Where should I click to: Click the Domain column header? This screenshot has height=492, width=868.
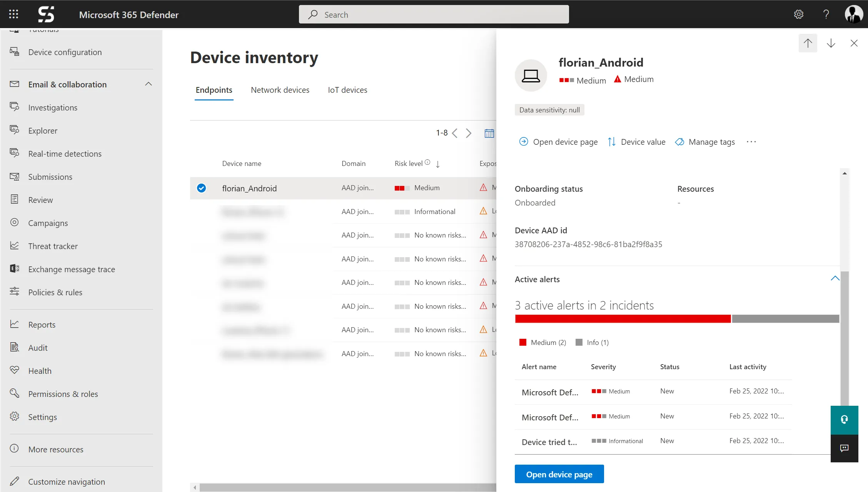354,163
